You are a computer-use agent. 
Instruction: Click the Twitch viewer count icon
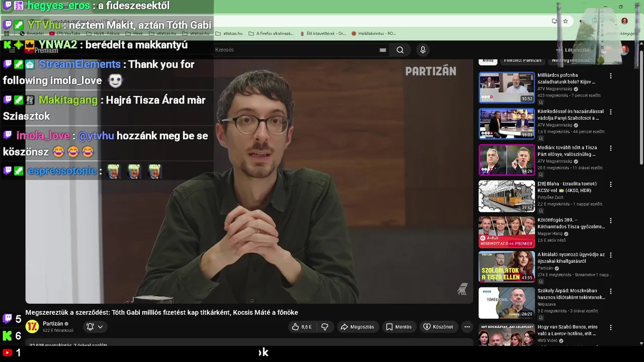click(8, 318)
